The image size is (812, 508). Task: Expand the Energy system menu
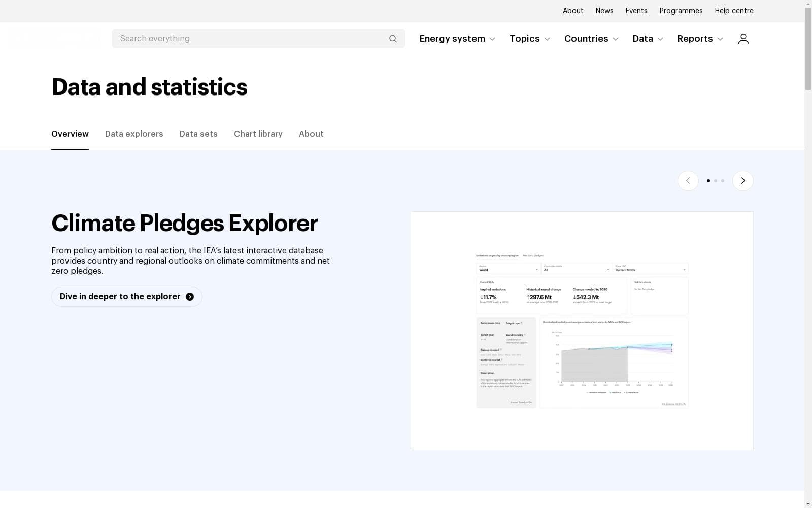(457, 39)
